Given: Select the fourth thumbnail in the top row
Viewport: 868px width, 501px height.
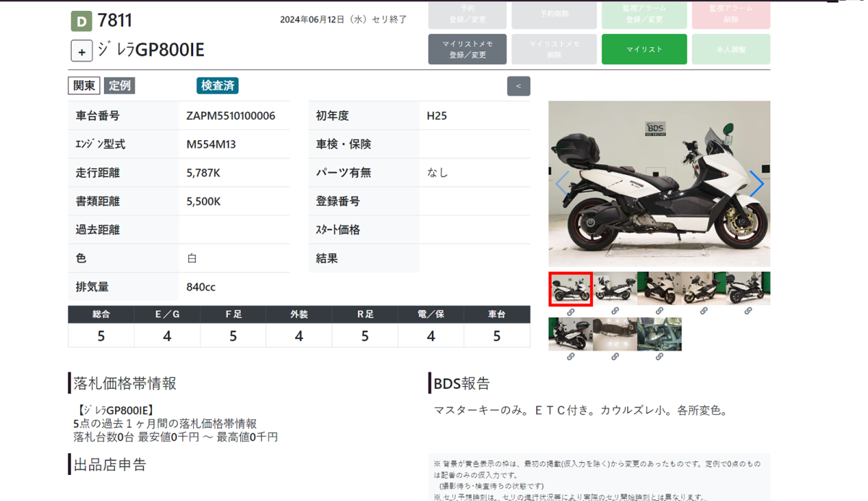Looking at the screenshot, I should click(x=703, y=288).
